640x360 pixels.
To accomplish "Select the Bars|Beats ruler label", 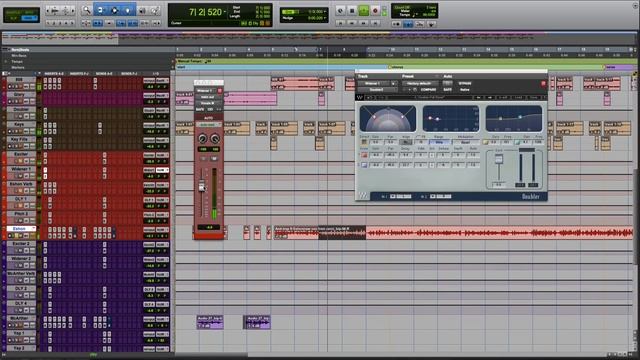I will [20, 50].
